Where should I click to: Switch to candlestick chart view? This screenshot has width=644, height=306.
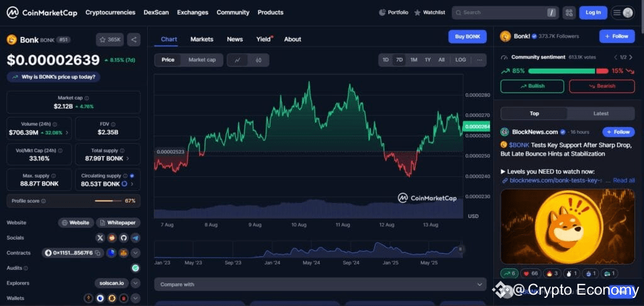click(258, 60)
